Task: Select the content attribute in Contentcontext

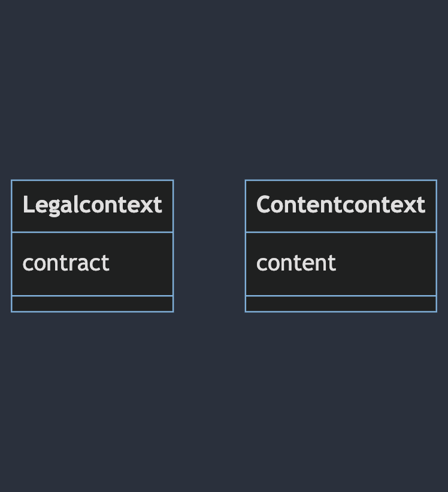Action: pyautogui.click(x=296, y=263)
